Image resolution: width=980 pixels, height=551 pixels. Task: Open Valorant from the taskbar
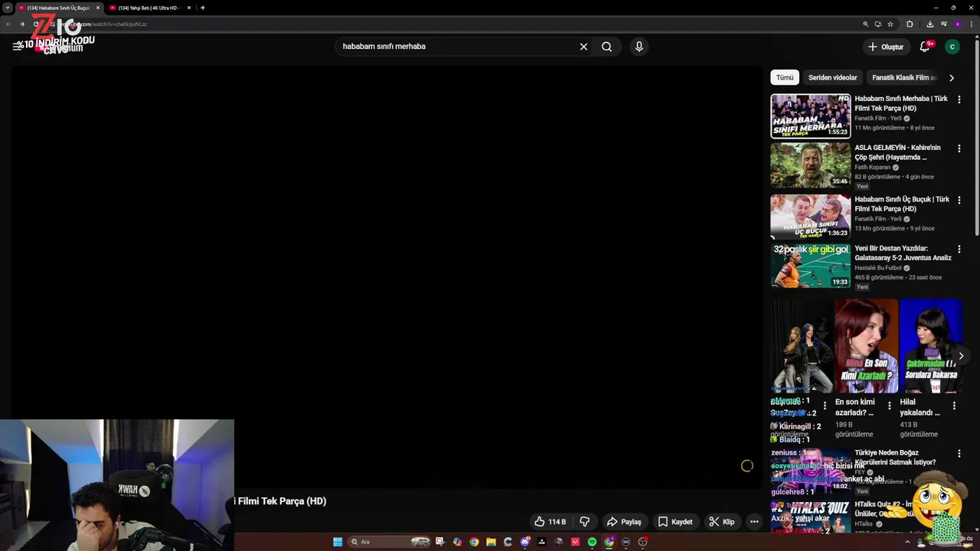pyautogui.click(x=575, y=542)
